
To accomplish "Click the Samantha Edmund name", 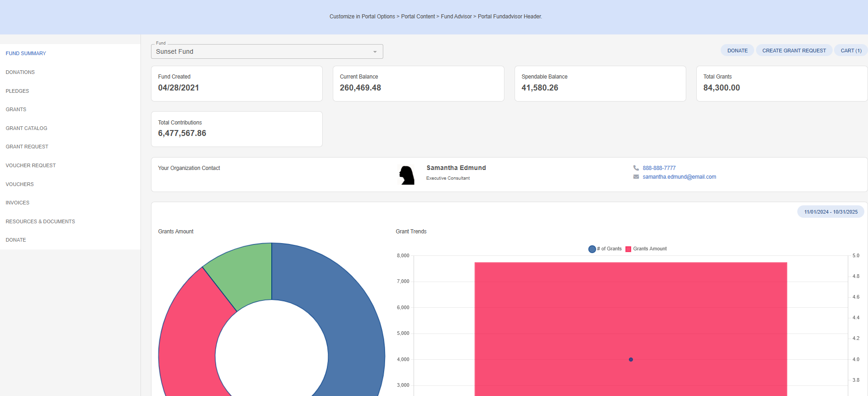I will [x=456, y=168].
